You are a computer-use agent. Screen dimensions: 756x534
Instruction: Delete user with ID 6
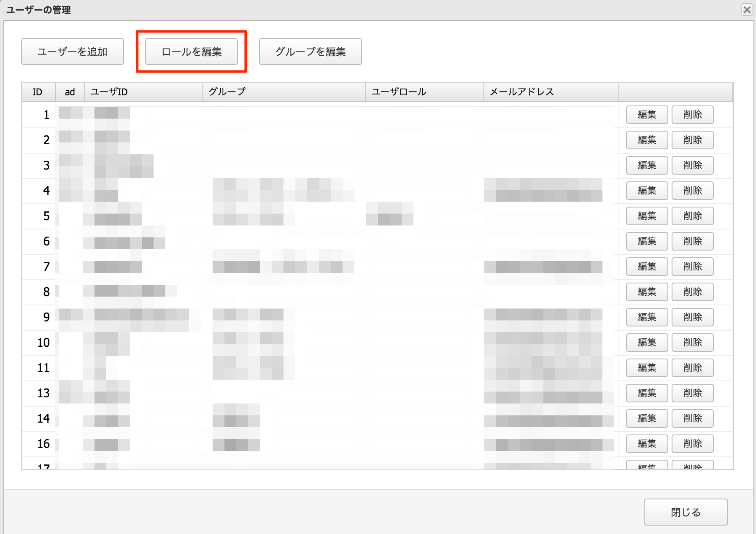coord(693,241)
